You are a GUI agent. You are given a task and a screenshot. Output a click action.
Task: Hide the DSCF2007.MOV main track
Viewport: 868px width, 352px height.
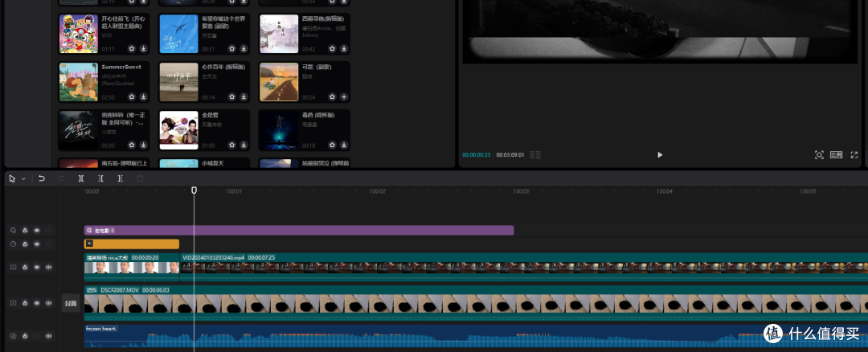[36, 303]
